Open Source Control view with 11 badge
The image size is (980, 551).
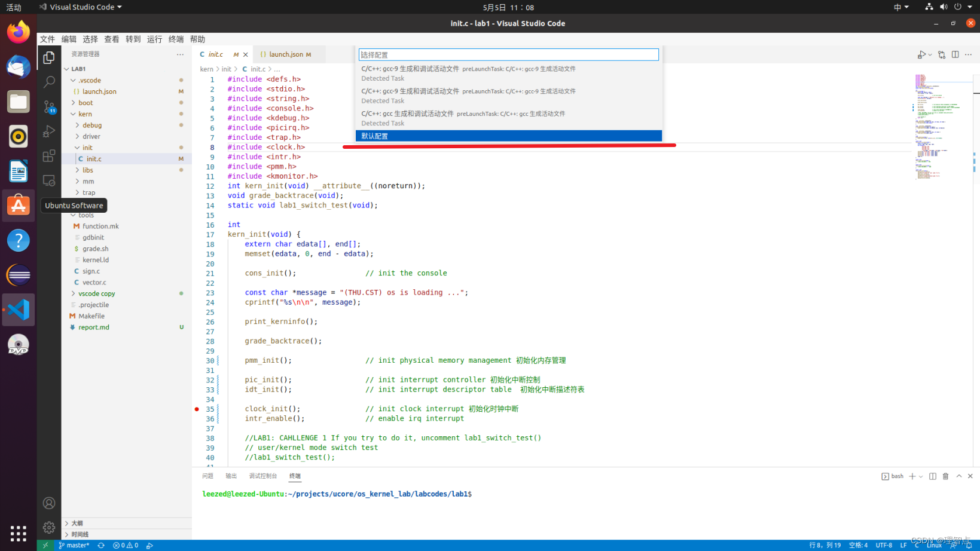[x=49, y=107]
